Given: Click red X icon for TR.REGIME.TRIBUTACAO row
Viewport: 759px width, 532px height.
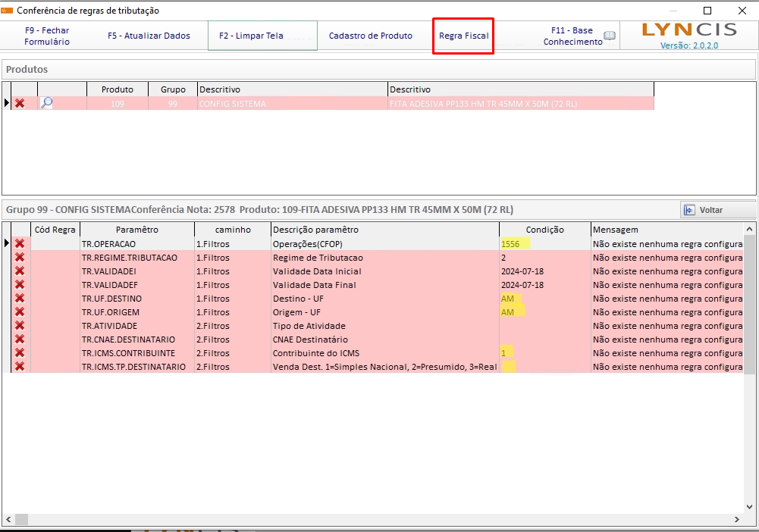Looking at the screenshot, I should [20, 258].
